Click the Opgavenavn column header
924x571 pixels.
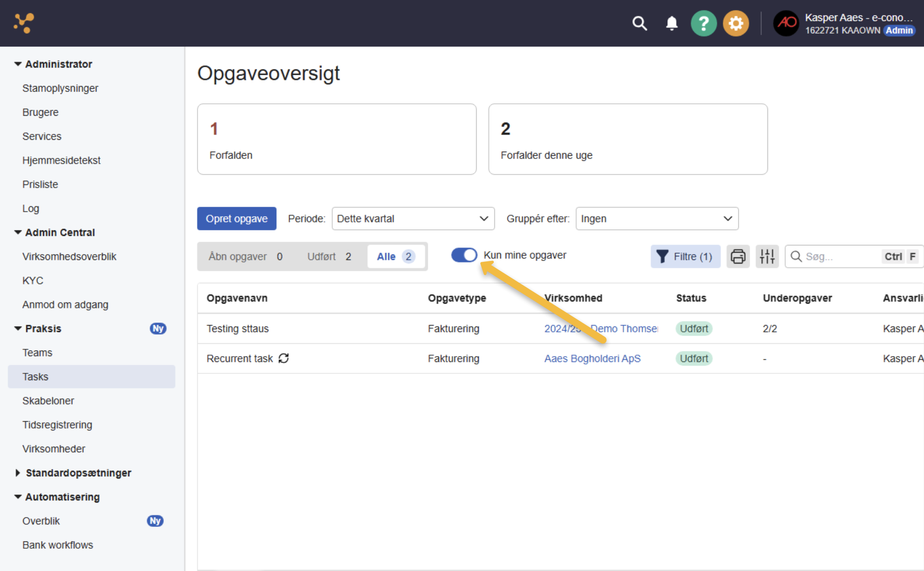pyautogui.click(x=237, y=298)
